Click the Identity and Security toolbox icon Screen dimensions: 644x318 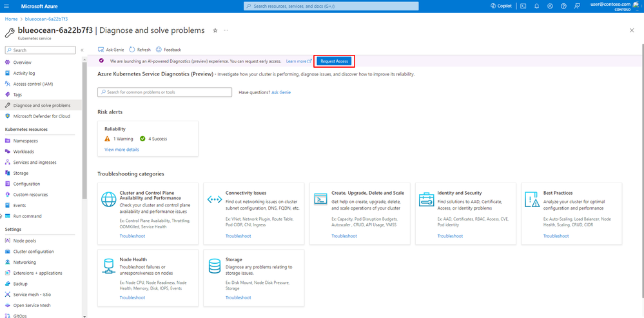pos(426,199)
